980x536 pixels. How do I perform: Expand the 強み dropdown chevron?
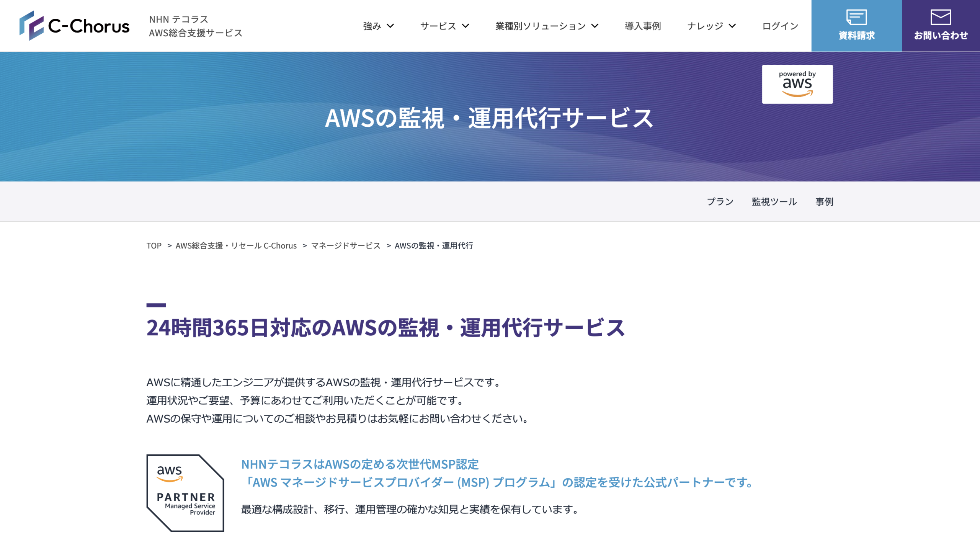point(390,26)
